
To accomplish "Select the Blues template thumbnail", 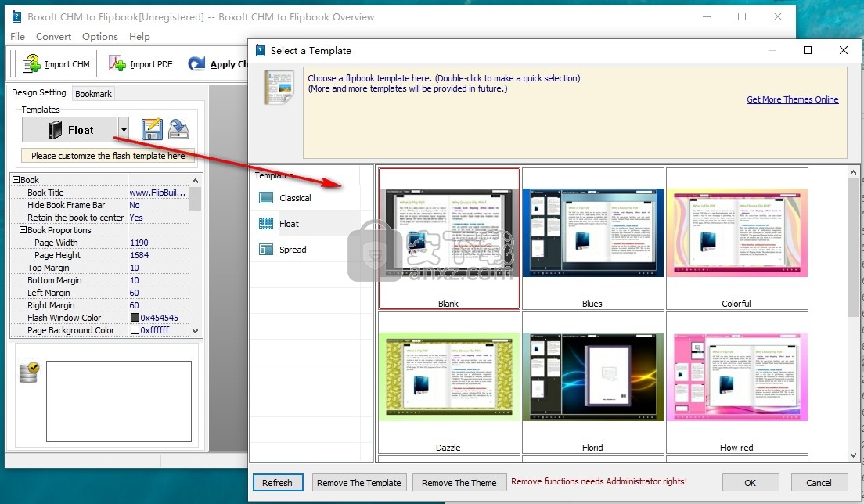I will tap(593, 239).
